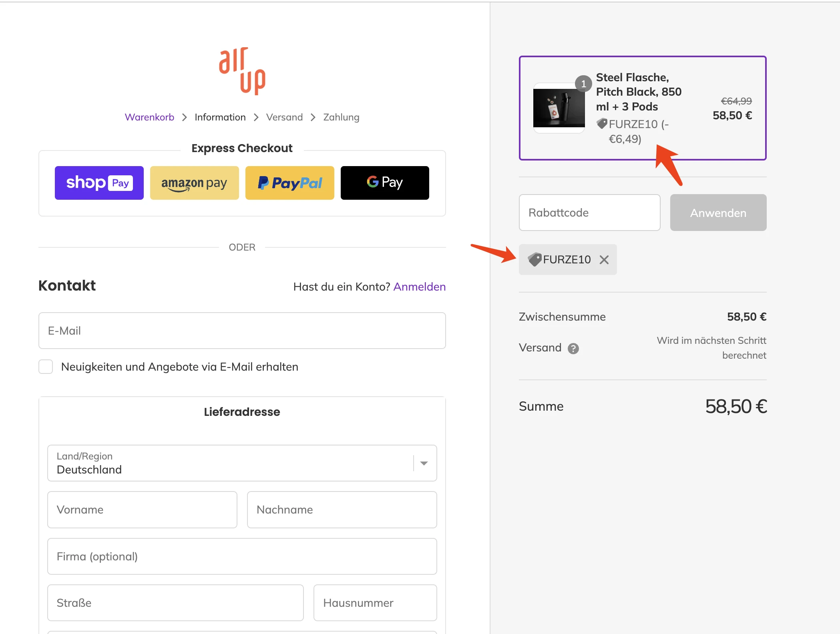This screenshot has height=634, width=840.
Task: Click the Steel Flasche product thumbnail
Action: coord(559,108)
